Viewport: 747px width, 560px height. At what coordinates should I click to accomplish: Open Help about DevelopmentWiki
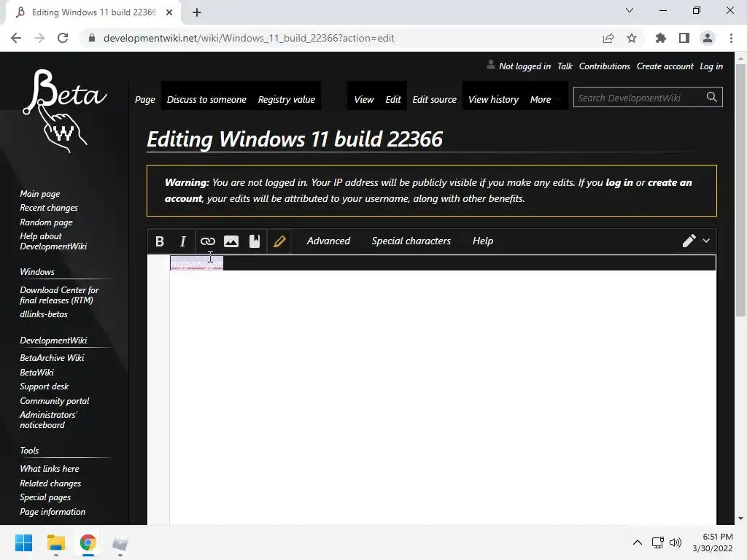point(53,241)
